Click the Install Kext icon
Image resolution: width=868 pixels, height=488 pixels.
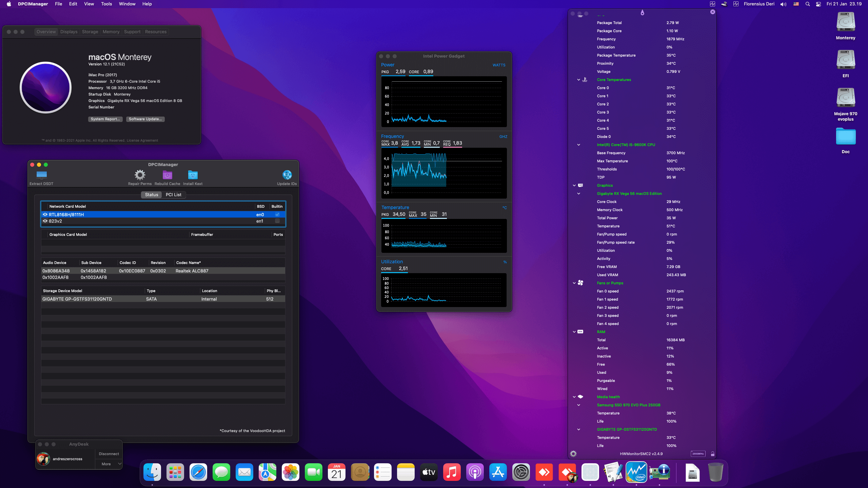coord(193,175)
